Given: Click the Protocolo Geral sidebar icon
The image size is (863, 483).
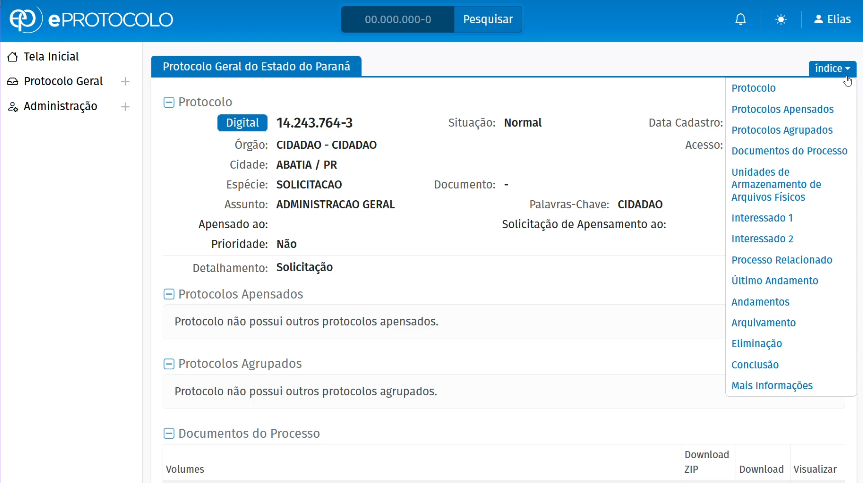Looking at the screenshot, I should 13,82.
